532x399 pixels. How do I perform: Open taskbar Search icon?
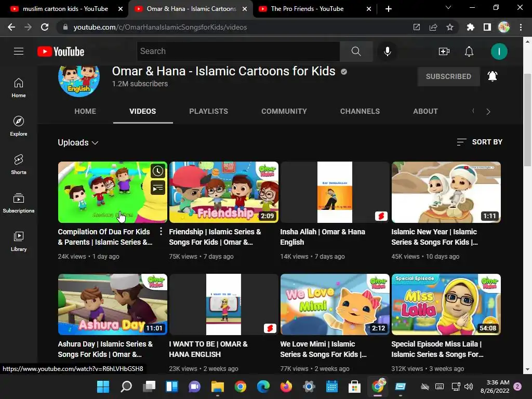[126, 387]
